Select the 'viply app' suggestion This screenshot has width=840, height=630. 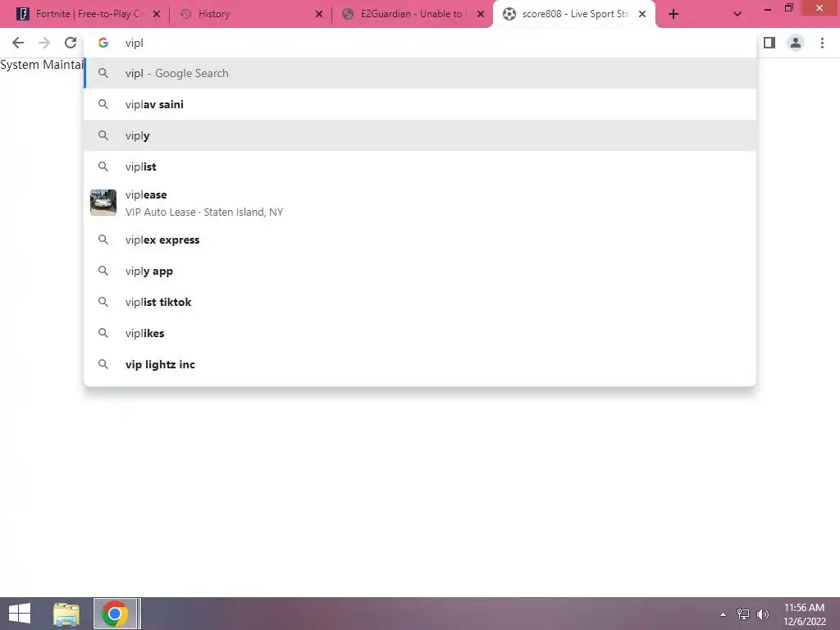420,271
